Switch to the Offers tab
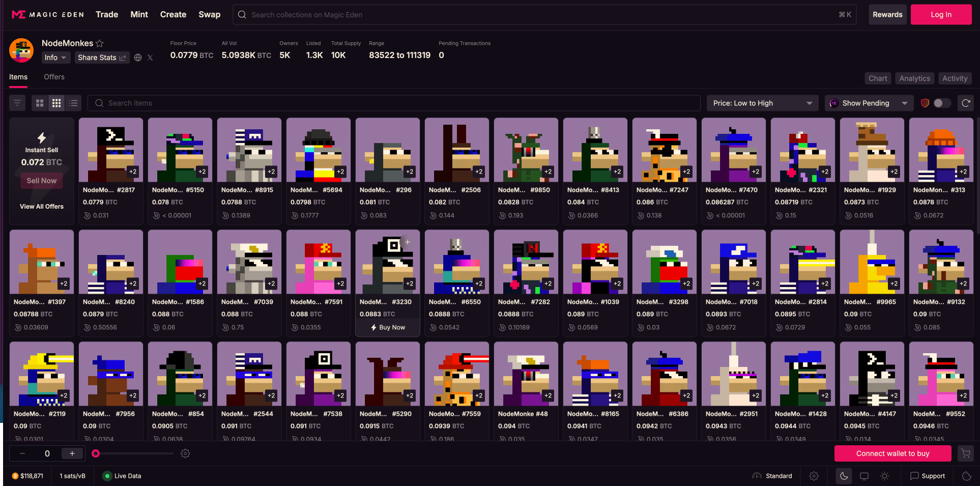Screen dimensions: 980x486 tap(54, 77)
